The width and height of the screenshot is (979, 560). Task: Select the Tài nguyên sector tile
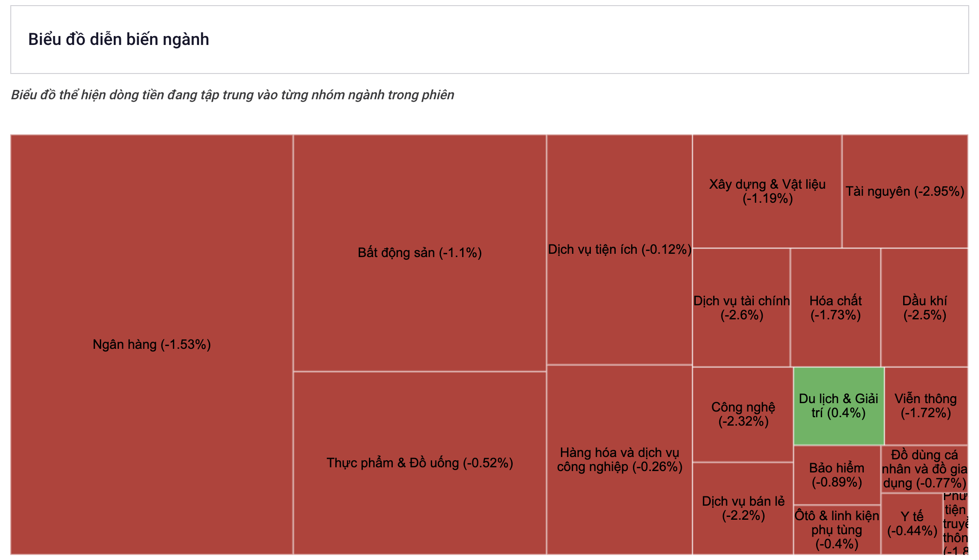pyautogui.click(x=905, y=191)
